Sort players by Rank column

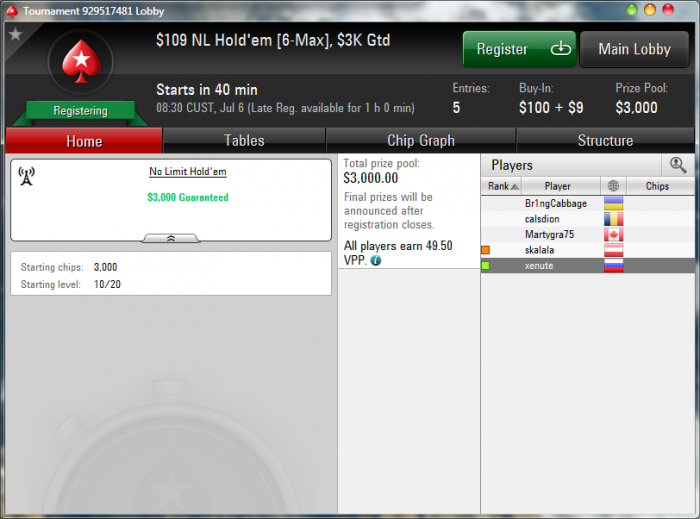tap(501, 186)
